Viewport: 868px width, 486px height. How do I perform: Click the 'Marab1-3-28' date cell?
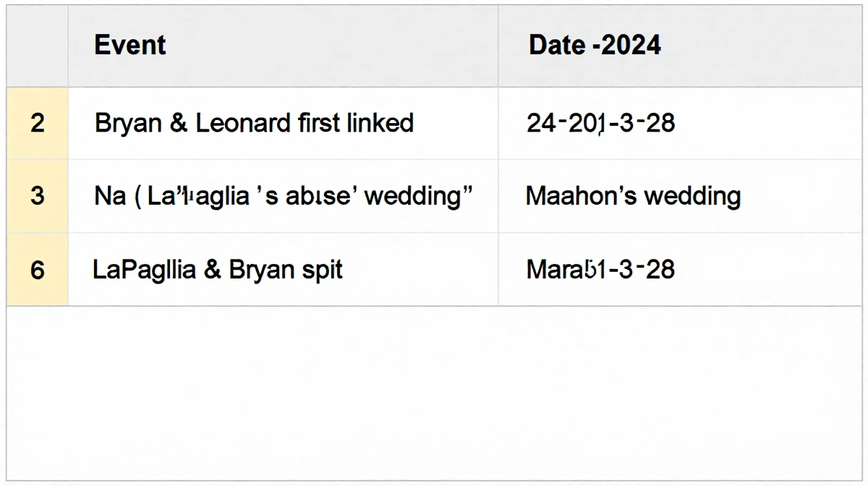(x=600, y=270)
